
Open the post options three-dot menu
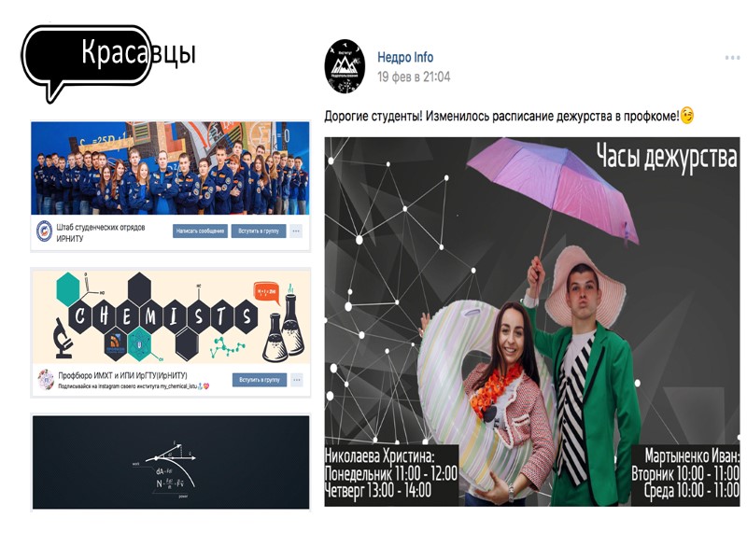732,58
